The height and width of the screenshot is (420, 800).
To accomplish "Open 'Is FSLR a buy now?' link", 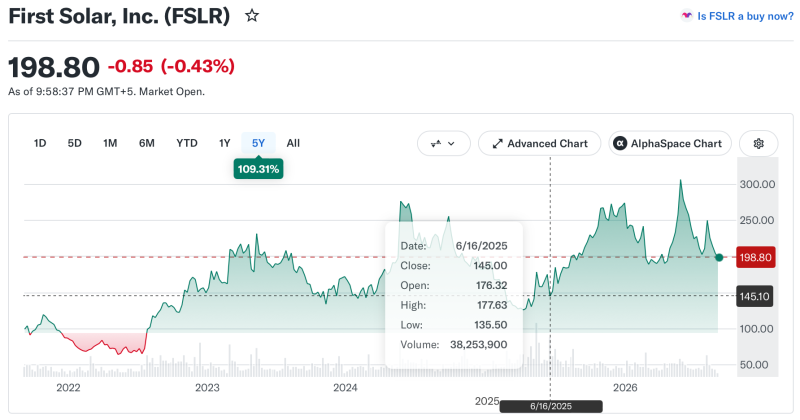I will [745, 16].
